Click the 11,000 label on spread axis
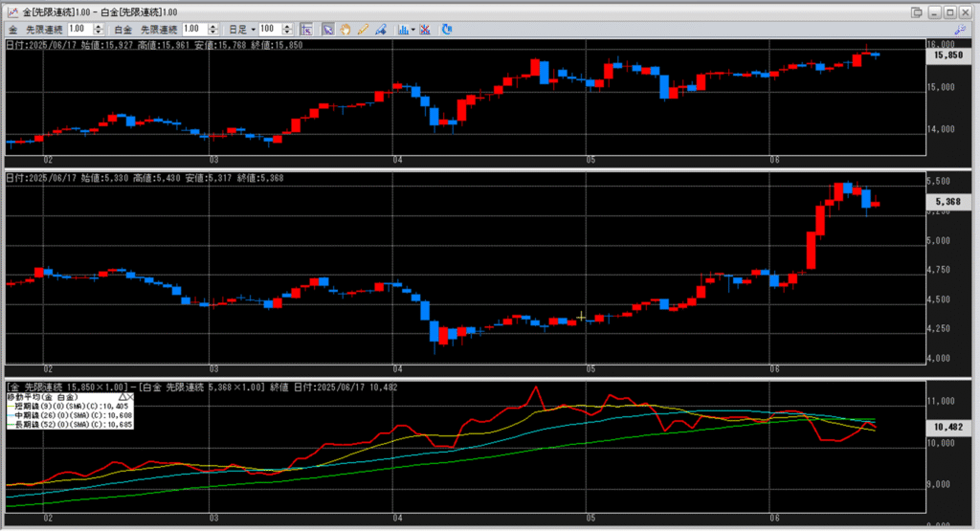Screen dimensions: 980x531 tap(940, 401)
